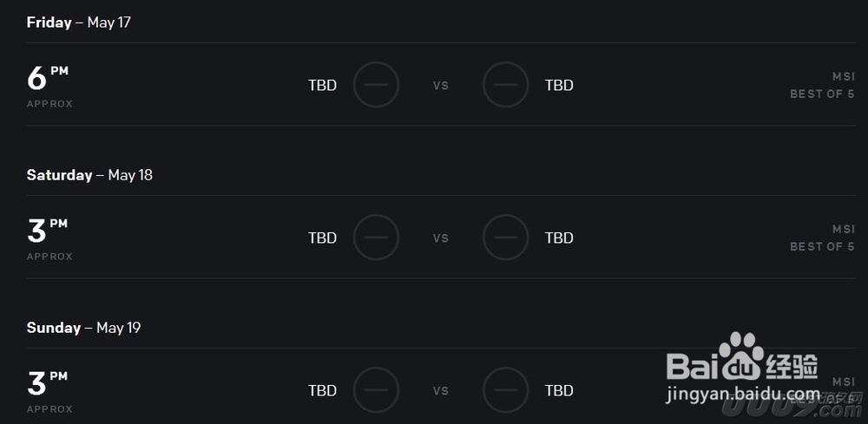Click right team placeholder icon on Sunday match
This screenshot has height=424, width=868.
[505, 389]
